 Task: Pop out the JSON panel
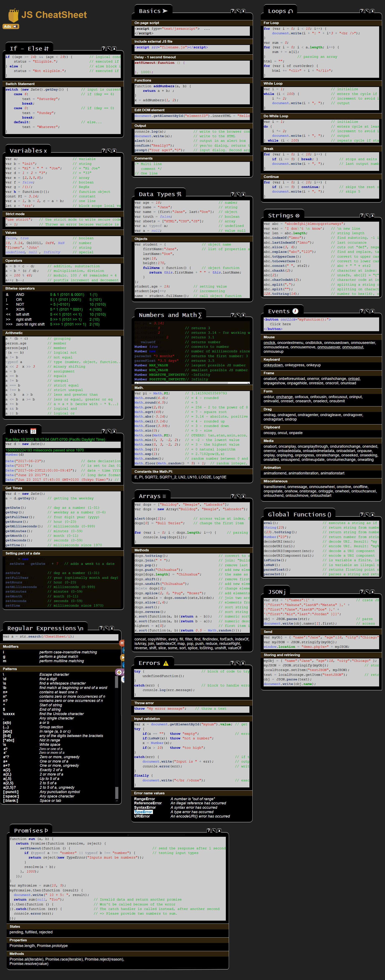[367, 592]
